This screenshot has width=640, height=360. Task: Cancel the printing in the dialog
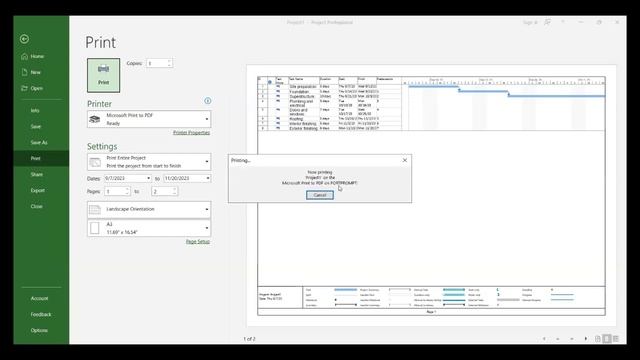(320, 195)
